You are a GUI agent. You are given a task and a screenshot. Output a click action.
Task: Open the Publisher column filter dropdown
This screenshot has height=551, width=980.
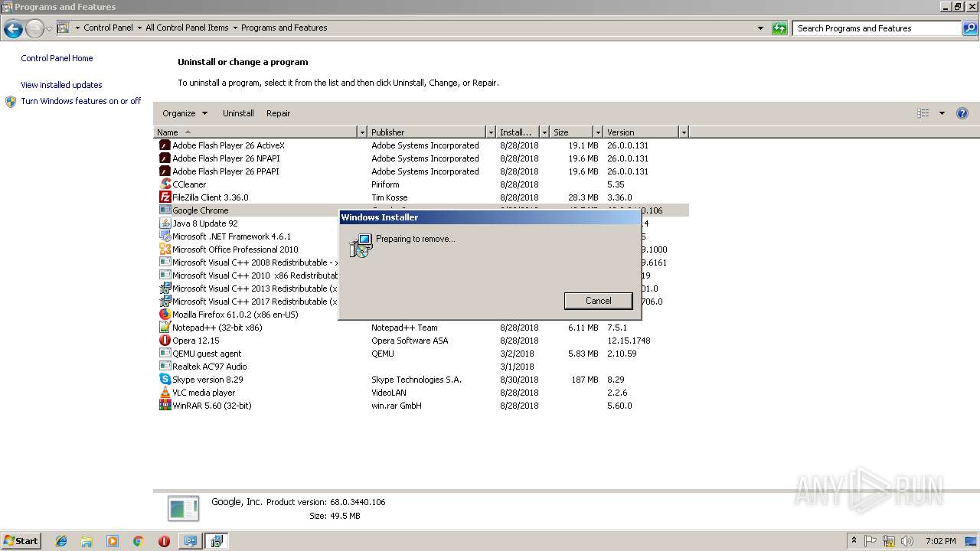point(491,132)
